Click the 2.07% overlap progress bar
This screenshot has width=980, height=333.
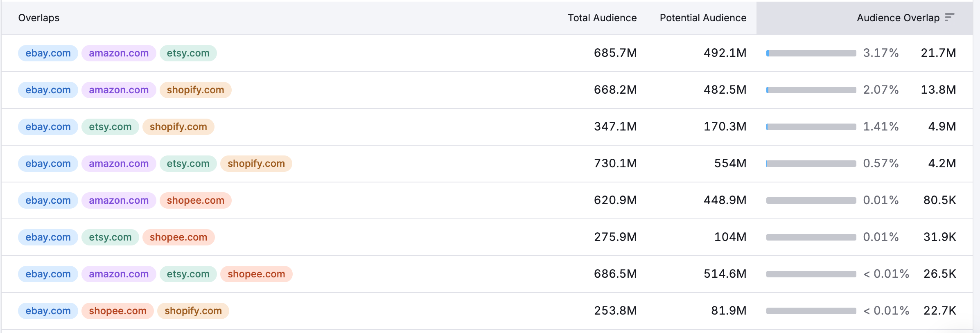[x=811, y=90]
